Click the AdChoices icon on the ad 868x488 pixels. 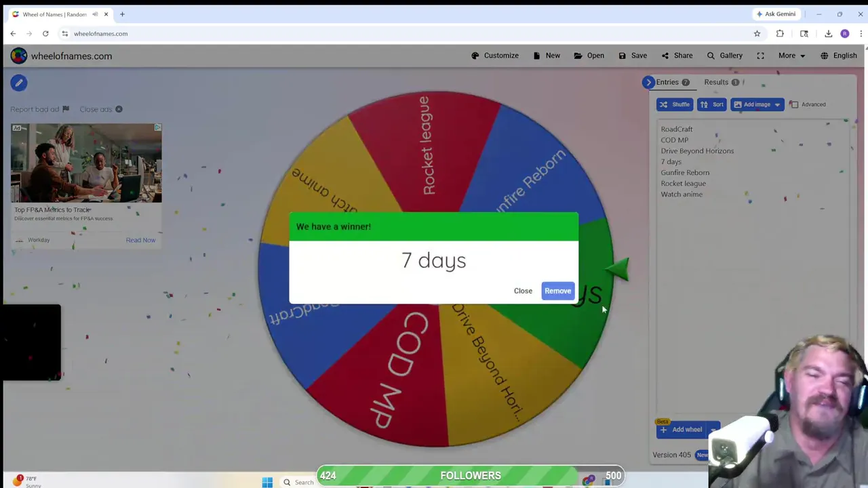coord(157,127)
